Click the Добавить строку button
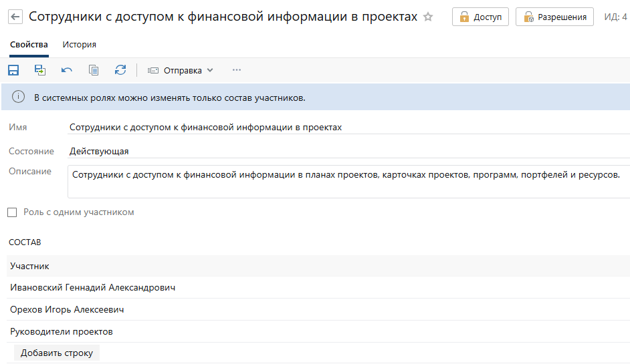The image size is (630, 364). point(57,353)
